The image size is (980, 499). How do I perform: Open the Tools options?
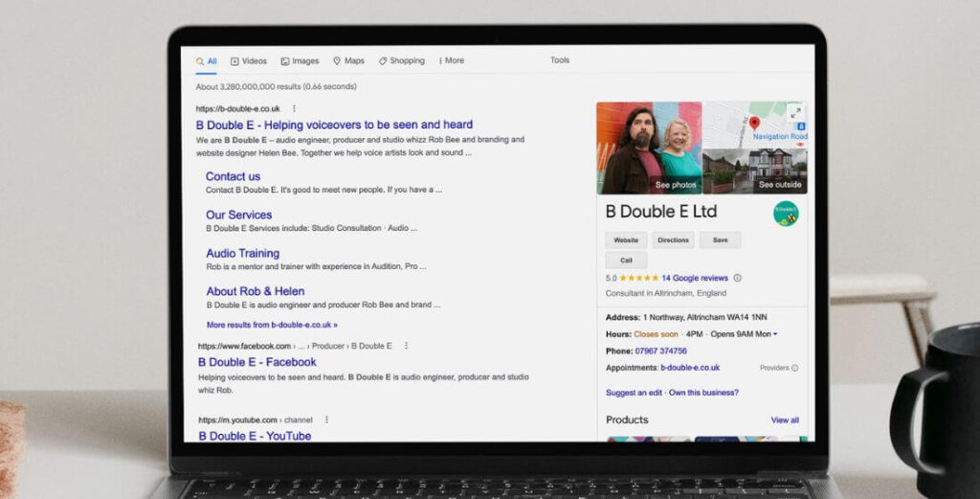[x=560, y=60]
